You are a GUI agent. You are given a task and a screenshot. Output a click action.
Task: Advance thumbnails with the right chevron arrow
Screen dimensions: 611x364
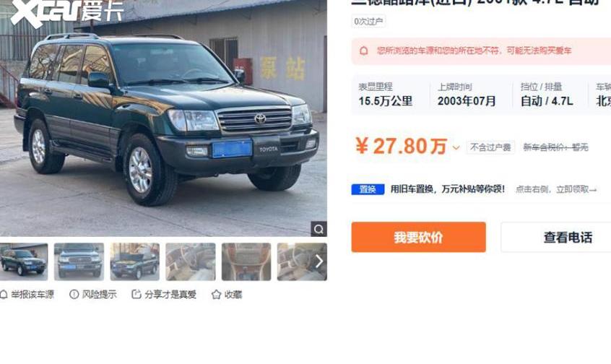coord(319,261)
